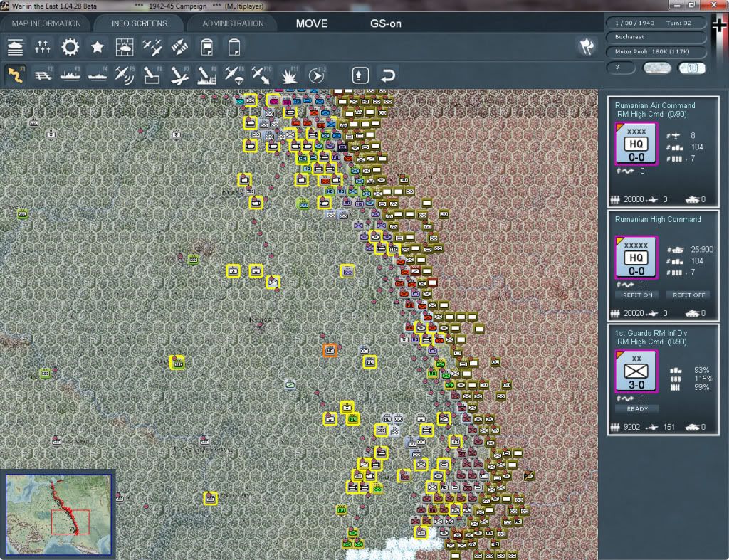Select the F12 circular arrow icon
729x560 pixels.
317,75
